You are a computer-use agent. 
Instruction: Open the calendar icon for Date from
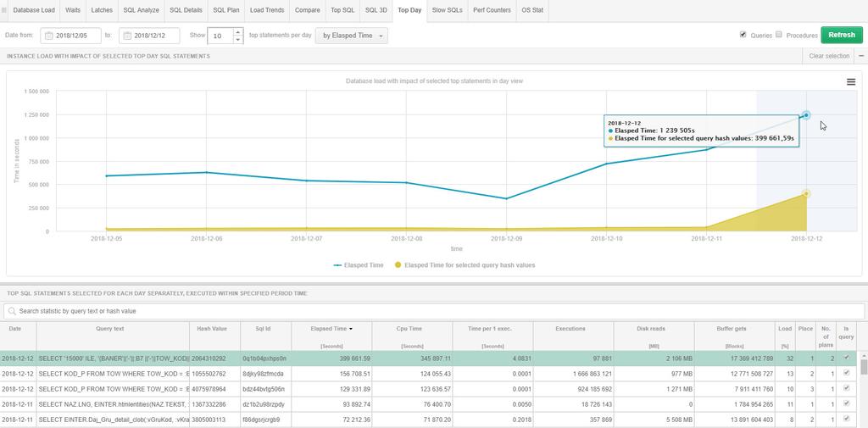(48, 36)
